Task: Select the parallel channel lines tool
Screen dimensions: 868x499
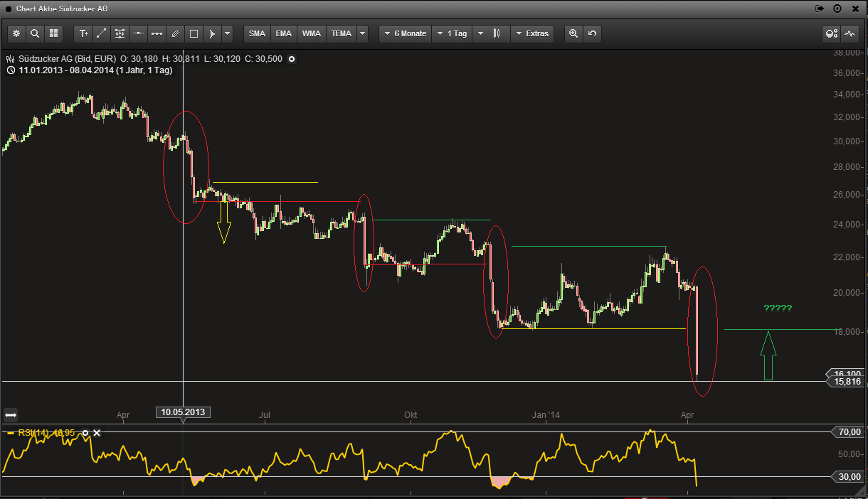Action: tap(176, 33)
